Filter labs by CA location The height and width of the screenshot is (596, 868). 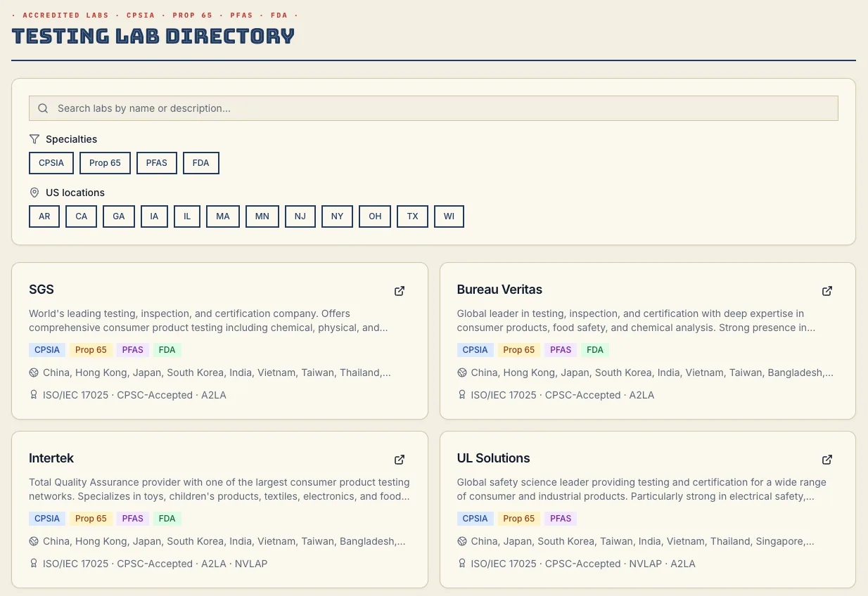(x=82, y=216)
